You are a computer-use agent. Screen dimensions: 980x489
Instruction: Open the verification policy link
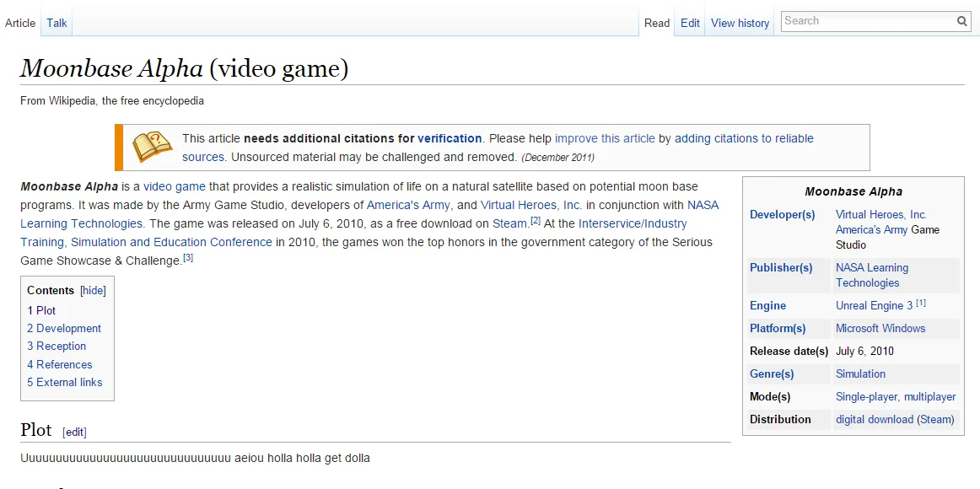[x=450, y=138]
